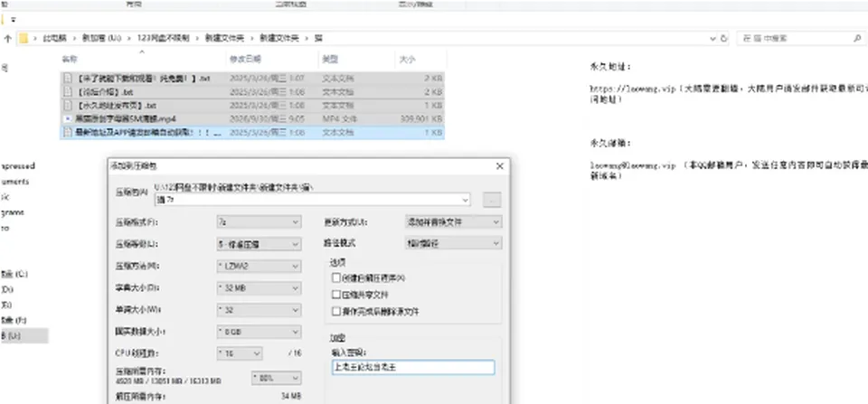868x404 pixels.
Task: Click the icon of the 【永久地址发布页】.txt file
Action: [x=68, y=105]
